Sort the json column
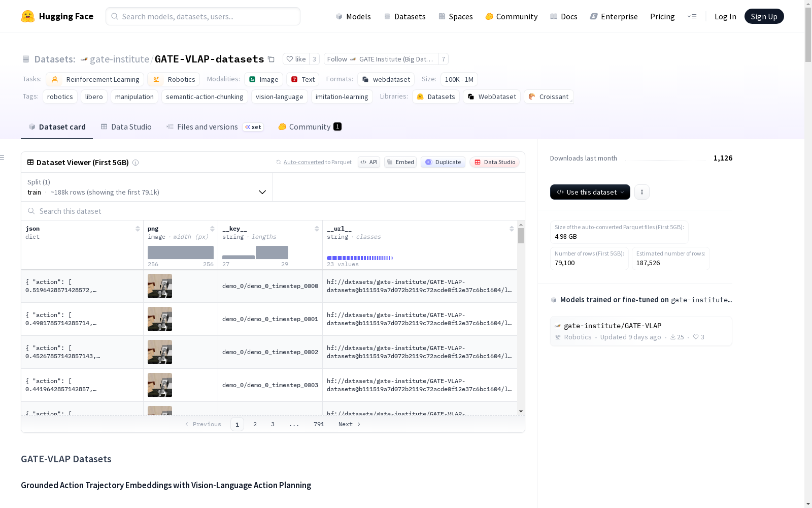The width and height of the screenshot is (812, 508). pos(138,229)
